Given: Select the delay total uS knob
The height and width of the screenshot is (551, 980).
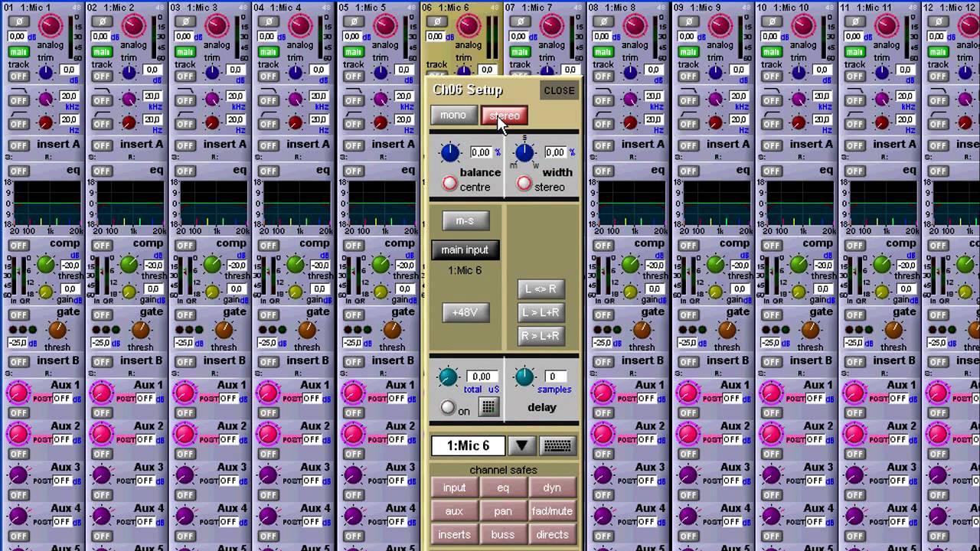Looking at the screenshot, I should tap(448, 377).
